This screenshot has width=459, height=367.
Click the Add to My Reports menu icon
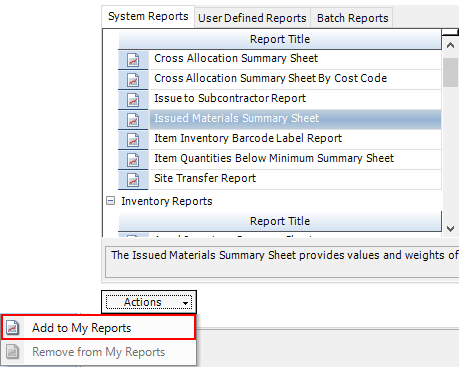13,328
